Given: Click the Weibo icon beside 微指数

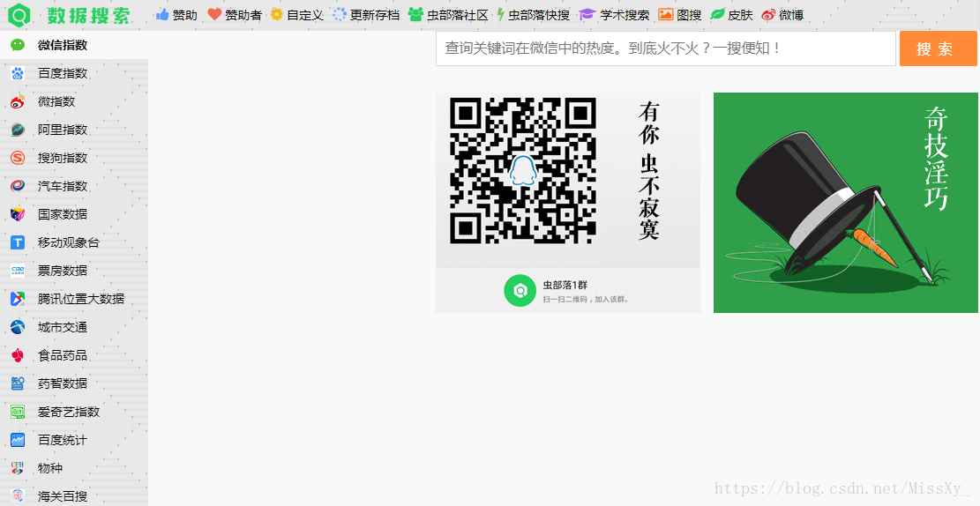Looking at the screenshot, I should click(x=18, y=101).
